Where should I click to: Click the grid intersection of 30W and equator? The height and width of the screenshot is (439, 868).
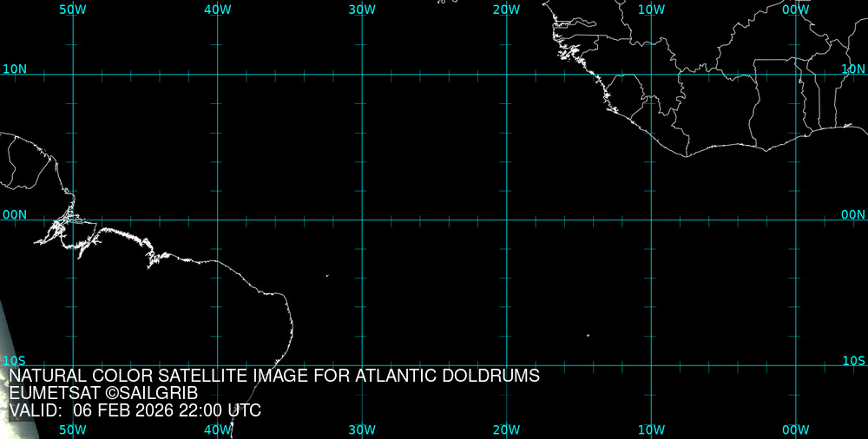click(x=362, y=219)
